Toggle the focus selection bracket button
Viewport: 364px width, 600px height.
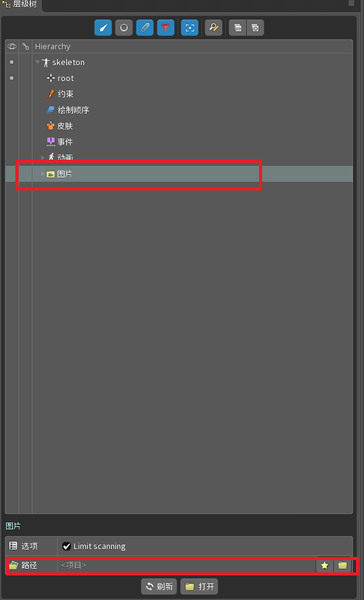click(190, 28)
